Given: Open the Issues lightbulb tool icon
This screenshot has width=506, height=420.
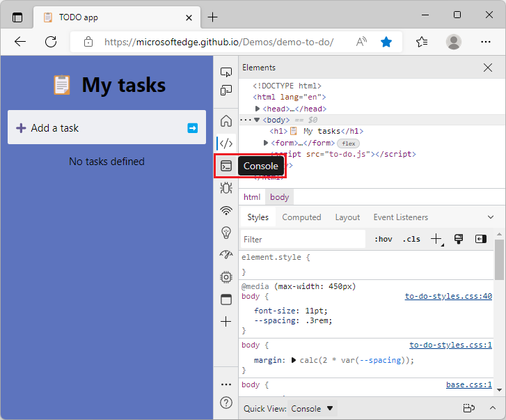Looking at the screenshot, I should point(226,233).
